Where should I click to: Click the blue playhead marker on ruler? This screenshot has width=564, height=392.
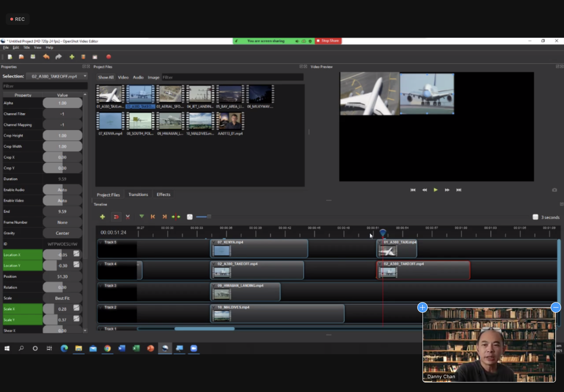(x=383, y=232)
